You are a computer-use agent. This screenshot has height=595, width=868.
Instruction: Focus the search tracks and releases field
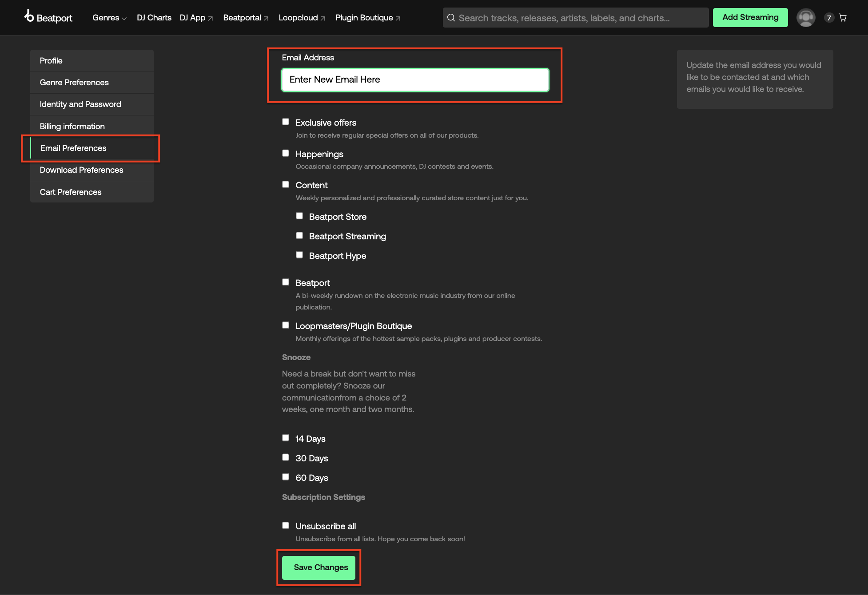coord(576,18)
